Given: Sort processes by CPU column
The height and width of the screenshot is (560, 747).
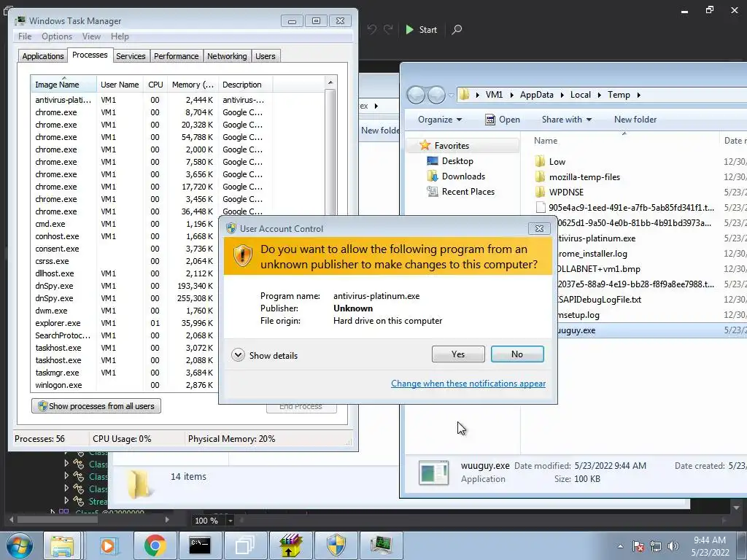Looking at the screenshot, I should 155,85.
